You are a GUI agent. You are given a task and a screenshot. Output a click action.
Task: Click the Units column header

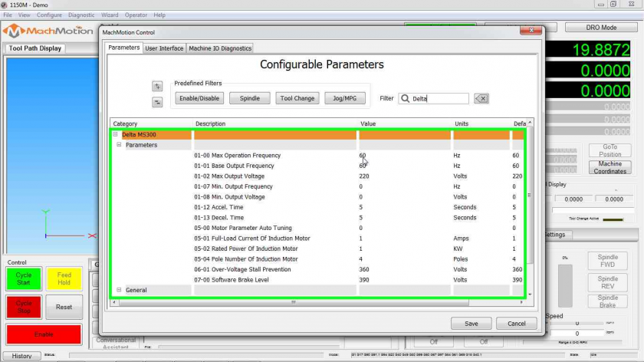coord(481,123)
